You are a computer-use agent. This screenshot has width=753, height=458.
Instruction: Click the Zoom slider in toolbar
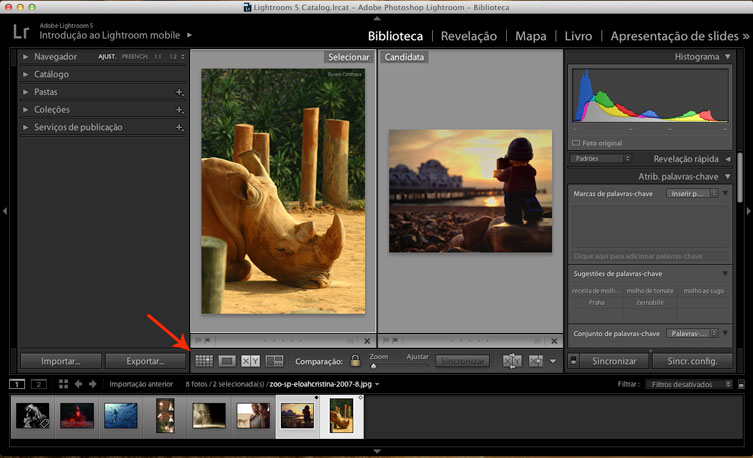[x=398, y=365]
